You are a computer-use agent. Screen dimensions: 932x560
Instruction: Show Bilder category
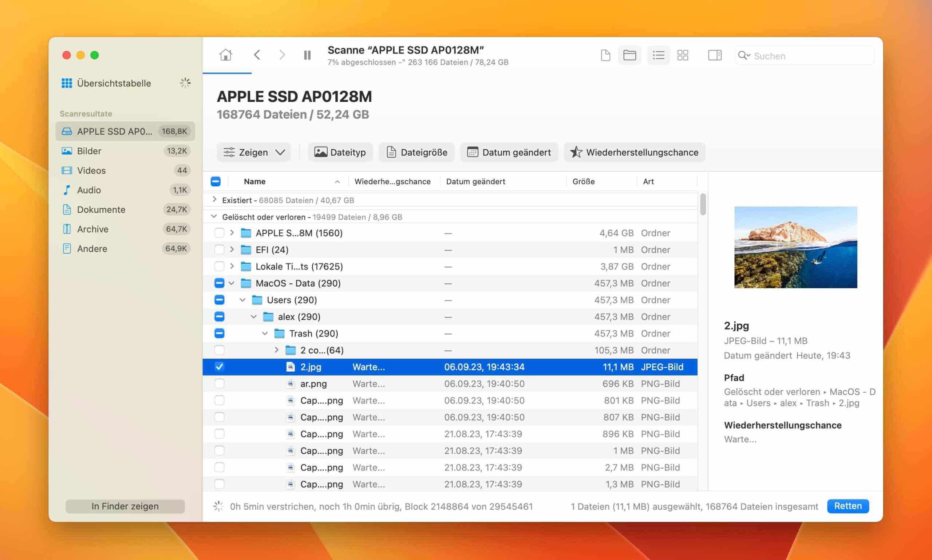click(125, 151)
